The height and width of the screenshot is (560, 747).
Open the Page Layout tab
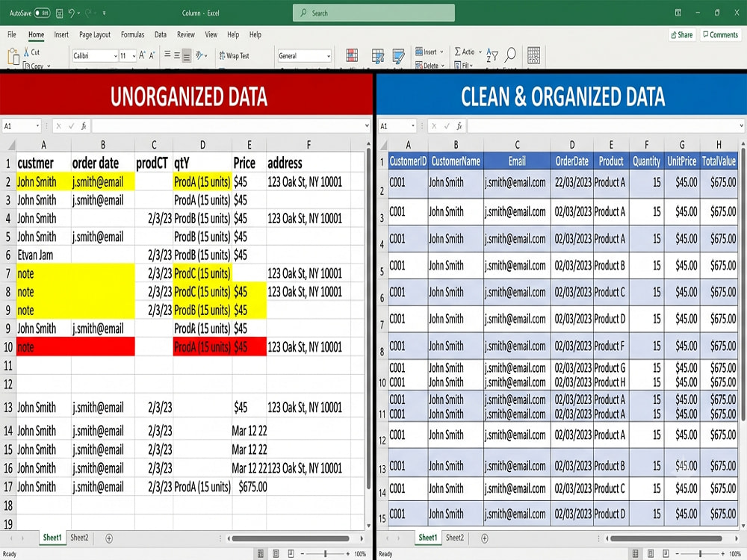click(x=95, y=35)
